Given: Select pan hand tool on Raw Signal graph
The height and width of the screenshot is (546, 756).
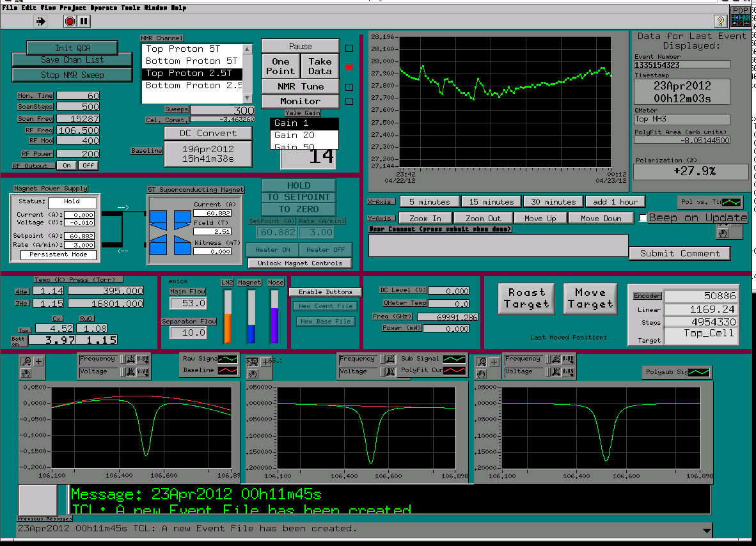Looking at the screenshot, I should tap(26, 373).
